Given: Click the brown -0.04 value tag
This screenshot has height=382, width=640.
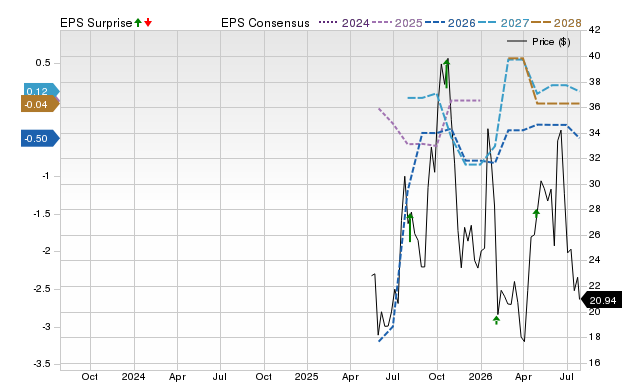Looking at the screenshot, I should (x=40, y=104).
